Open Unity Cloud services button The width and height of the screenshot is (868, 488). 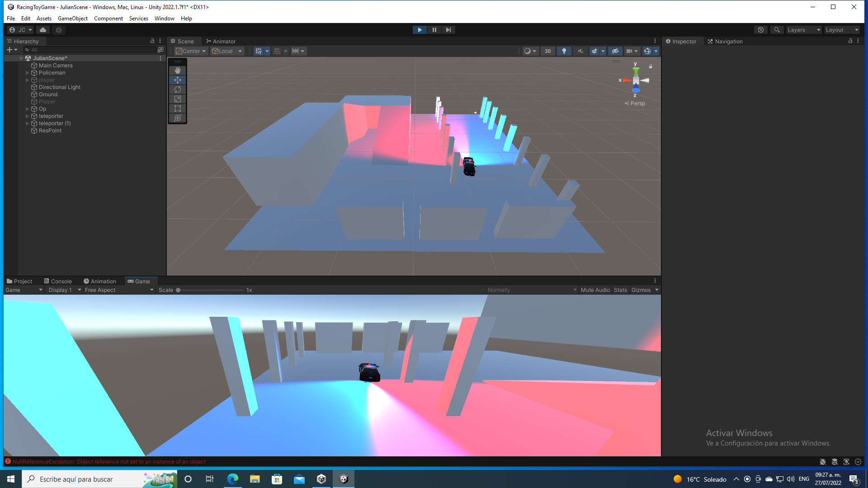click(x=43, y=30)
